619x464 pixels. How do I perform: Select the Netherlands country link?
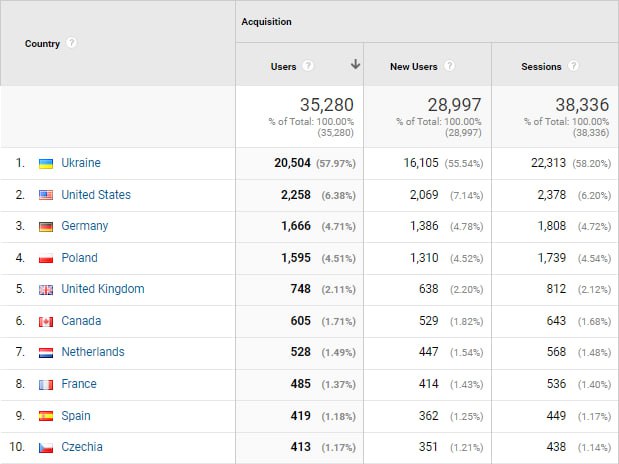[93, 352]
